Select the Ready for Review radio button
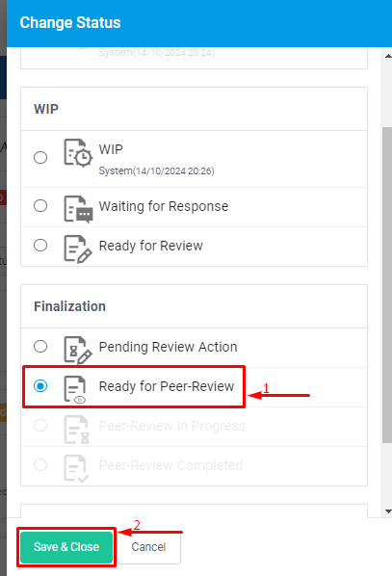 [x=40, y=245]
